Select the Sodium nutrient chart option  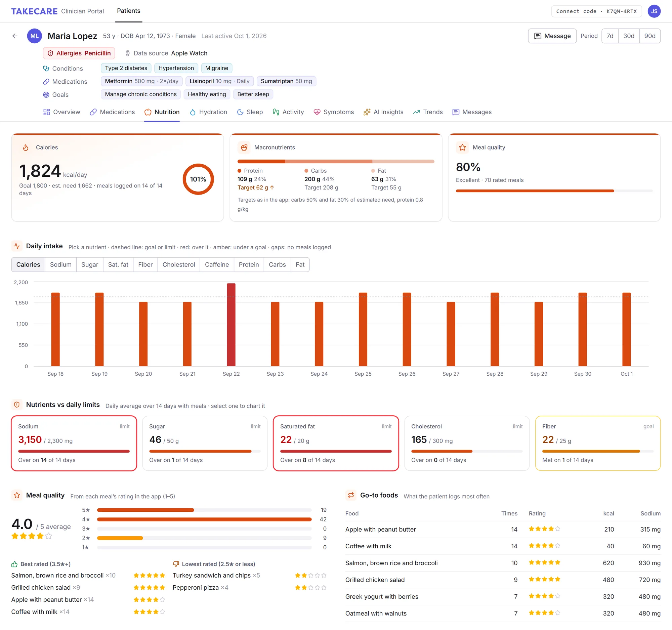pyautogui.click(x=61, y=265)
